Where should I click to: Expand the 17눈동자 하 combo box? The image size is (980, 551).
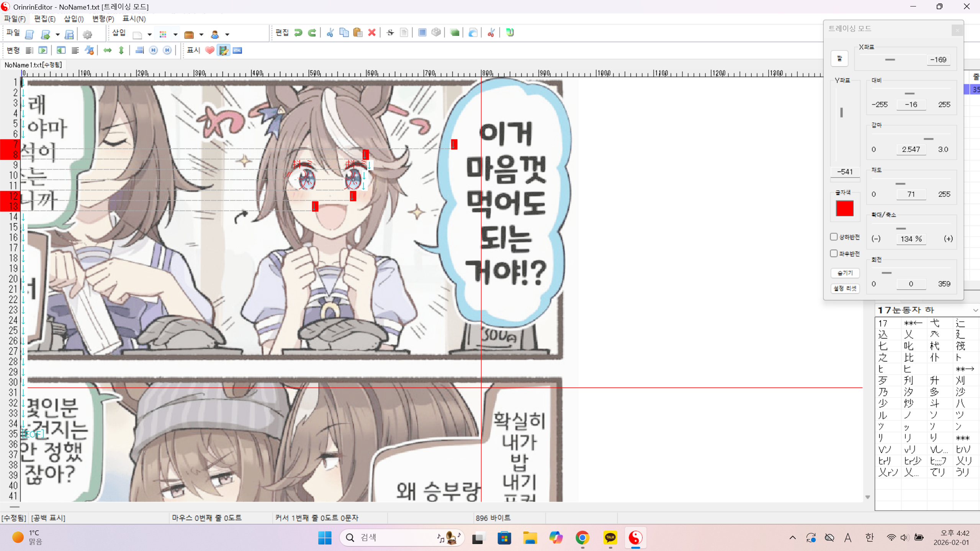[x=975, y=310]
